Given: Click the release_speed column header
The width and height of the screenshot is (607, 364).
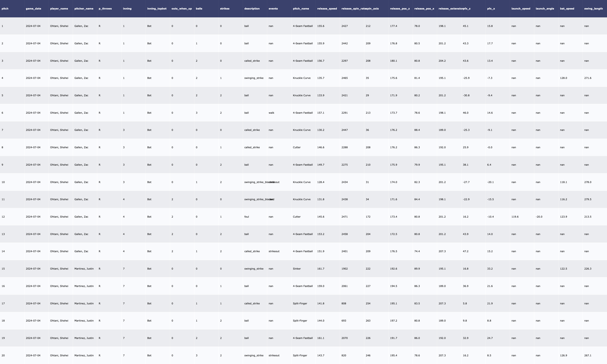Looking at the screenshot, I should tap(327, 8).
